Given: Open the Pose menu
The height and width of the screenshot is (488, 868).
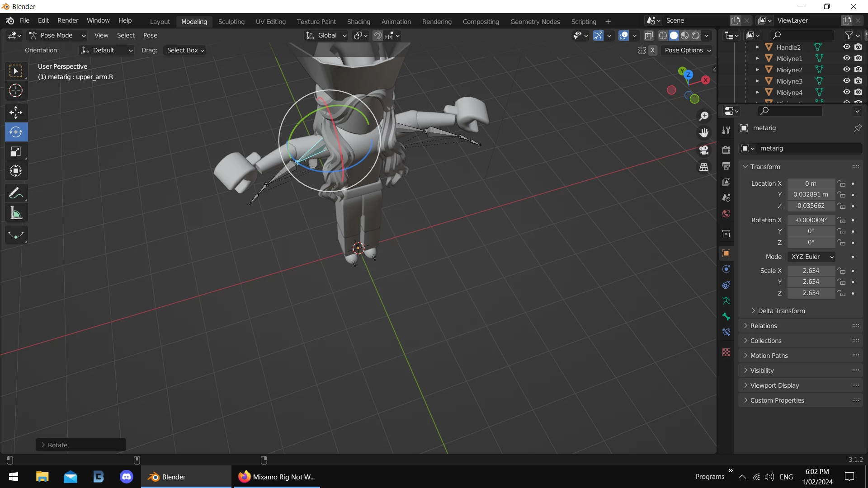Looking at the screenshot, I should (x=150, y=35).
